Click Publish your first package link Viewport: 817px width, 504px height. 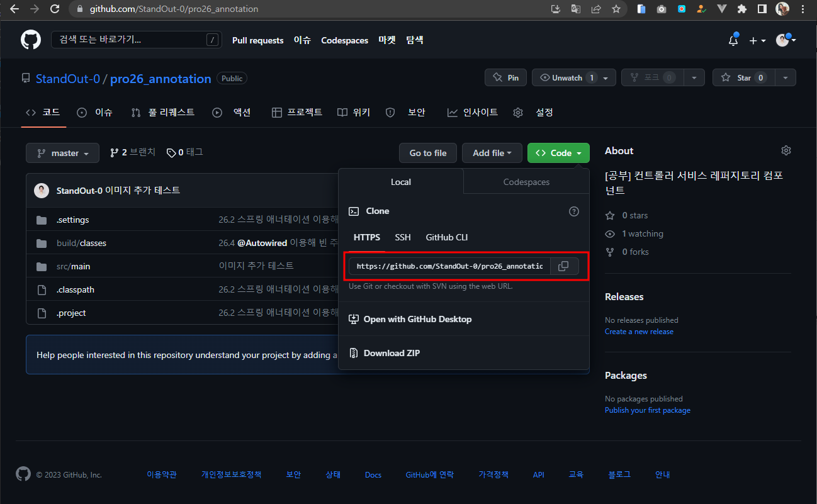(648, 410)
